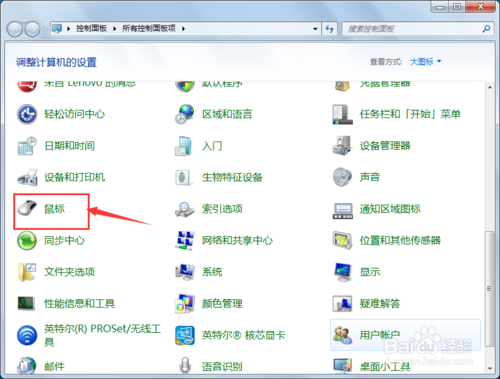This screenshot has width=500, height=379.
Task: Expand the arrow after 所有控制面板项 breadcrumb
Action: [183, 29]
